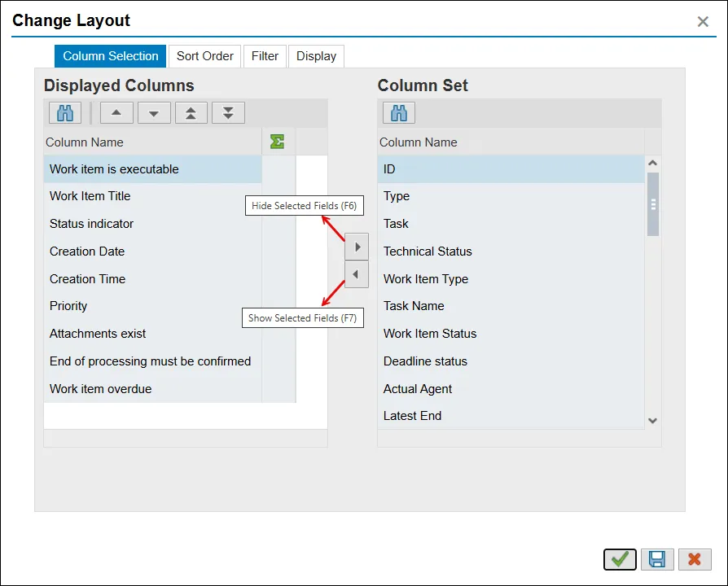Image resolution: width=728 pixels, height=586 pixels.
Task: Select 'Work item overdue' displayed column
Action: tap(153, 389)
